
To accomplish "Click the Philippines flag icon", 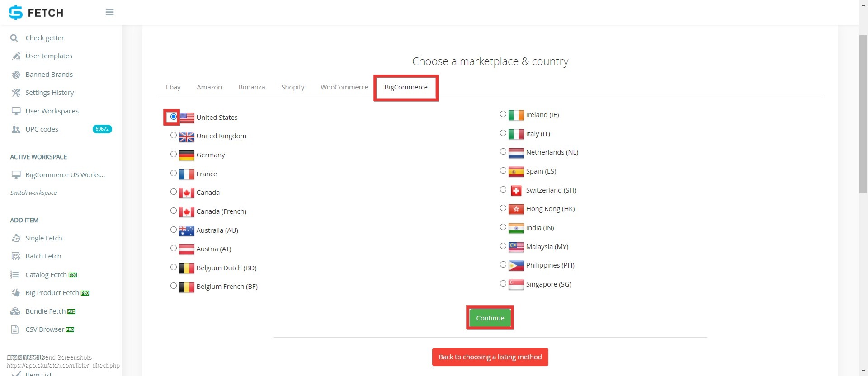I will [516, 266].
